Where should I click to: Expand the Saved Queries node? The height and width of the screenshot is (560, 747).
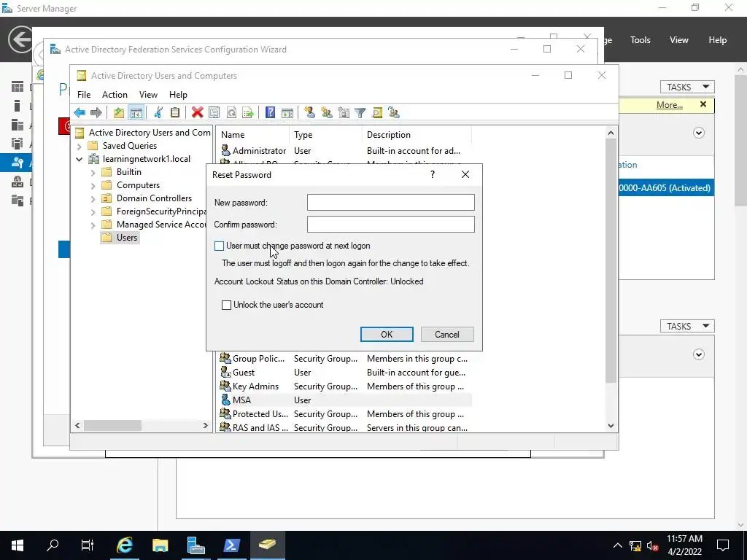pyautogui.click(x=80, y=146)
